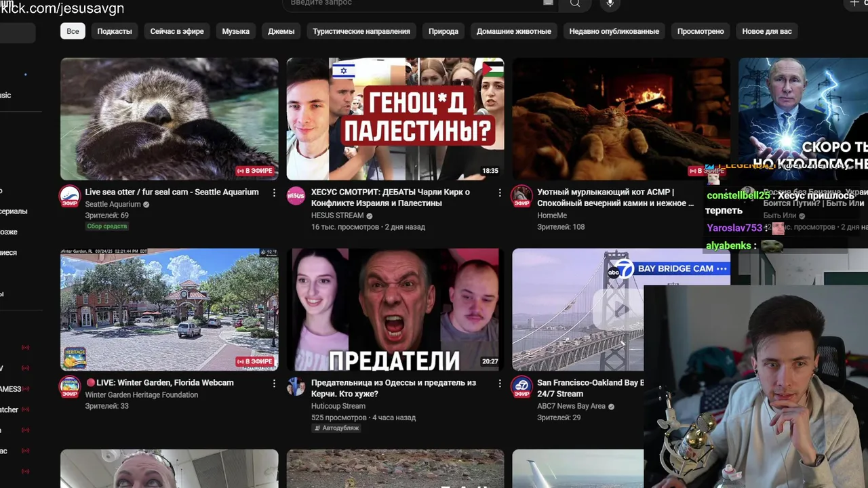Click the Зрителей: 29 viewer count
868x488 pixels.
559,418
